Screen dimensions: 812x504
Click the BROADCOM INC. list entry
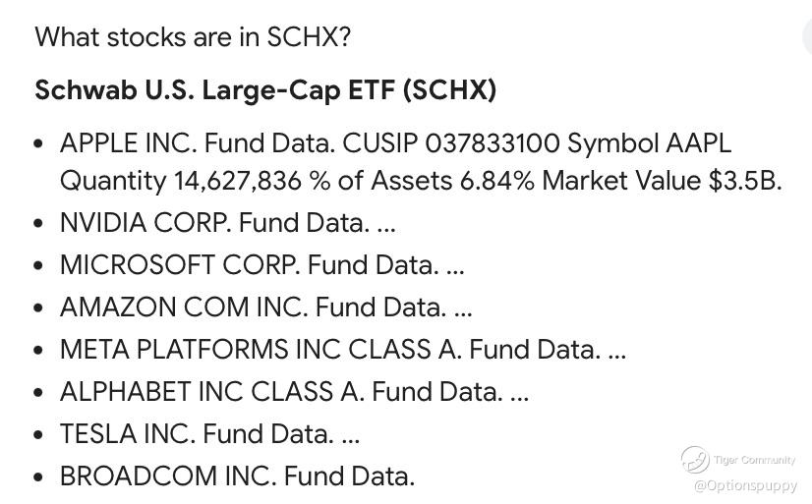tap(168, 476)
